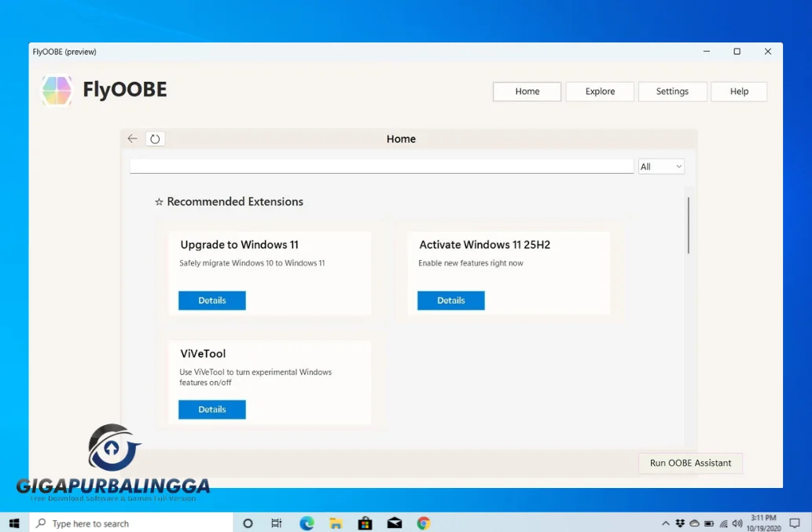Viewport: 812px width, 532px height.
Task: Open the volume speaker icon
Action: [737, 523]
